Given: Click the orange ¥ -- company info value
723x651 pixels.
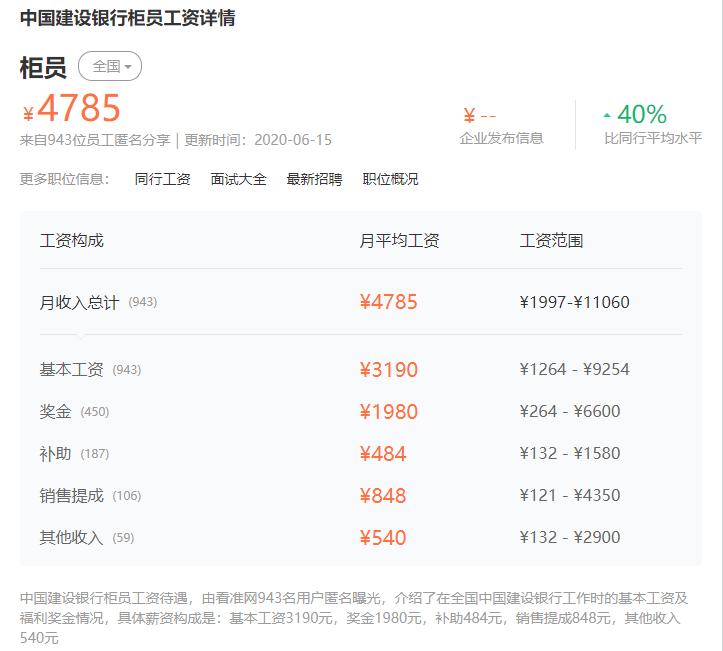Looking at the screenshot, I should 480,115.
